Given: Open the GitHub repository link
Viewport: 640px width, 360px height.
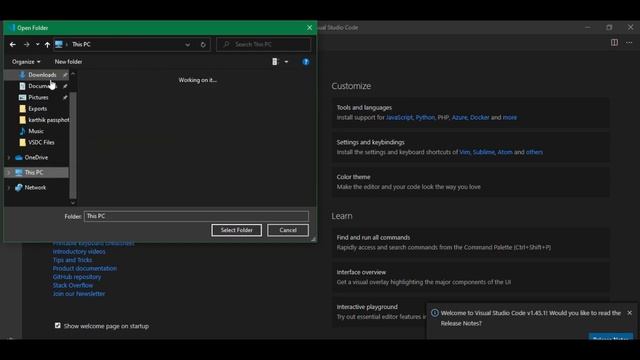Looking at the screenshot, I should coord(77,277).
